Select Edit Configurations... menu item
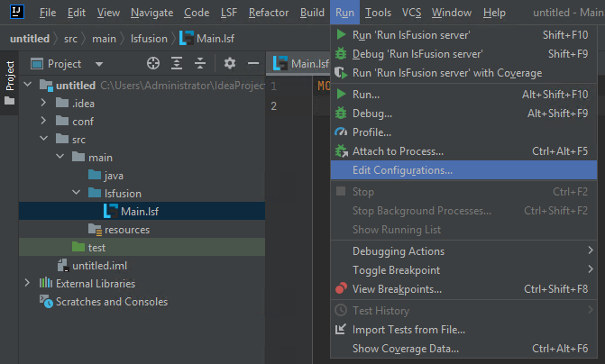 click(402, 170)
